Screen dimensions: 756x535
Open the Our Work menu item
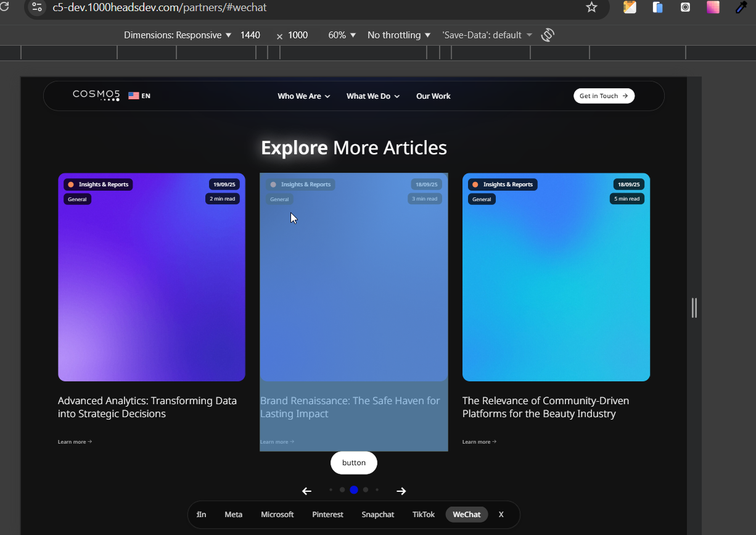point(433,96)
